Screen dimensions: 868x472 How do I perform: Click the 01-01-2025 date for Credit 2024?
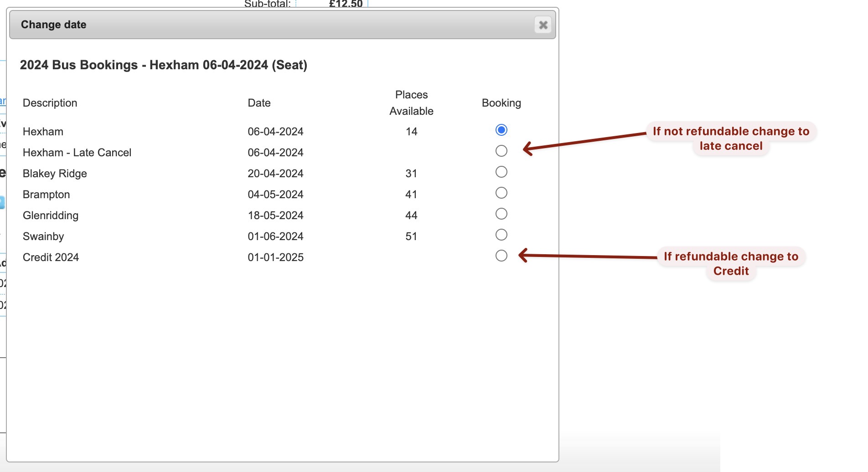click(x=275, y=257)
